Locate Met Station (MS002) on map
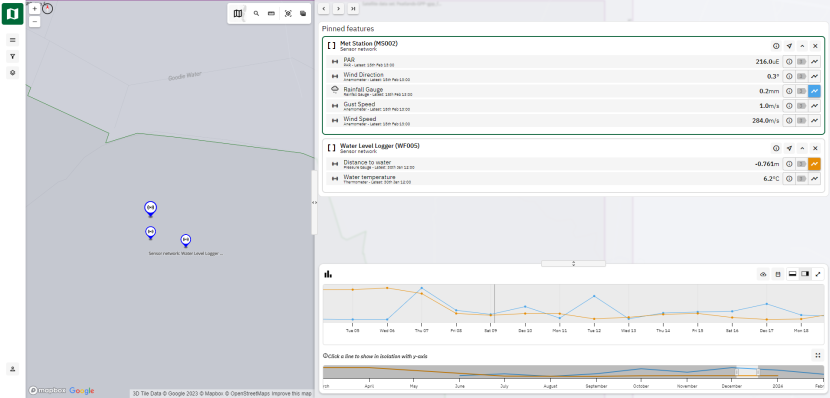The image size is (830, 398). [x=789, y=46]
